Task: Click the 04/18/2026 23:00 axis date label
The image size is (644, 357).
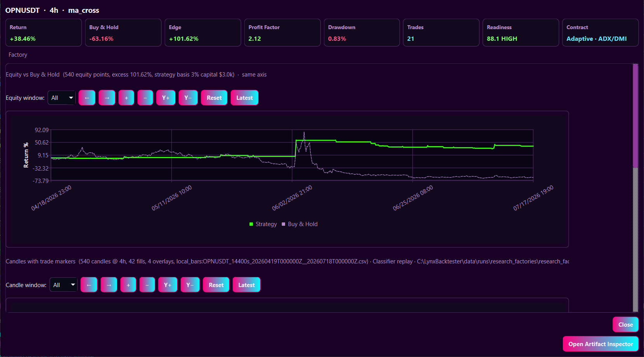Action: tap(51, 198)
